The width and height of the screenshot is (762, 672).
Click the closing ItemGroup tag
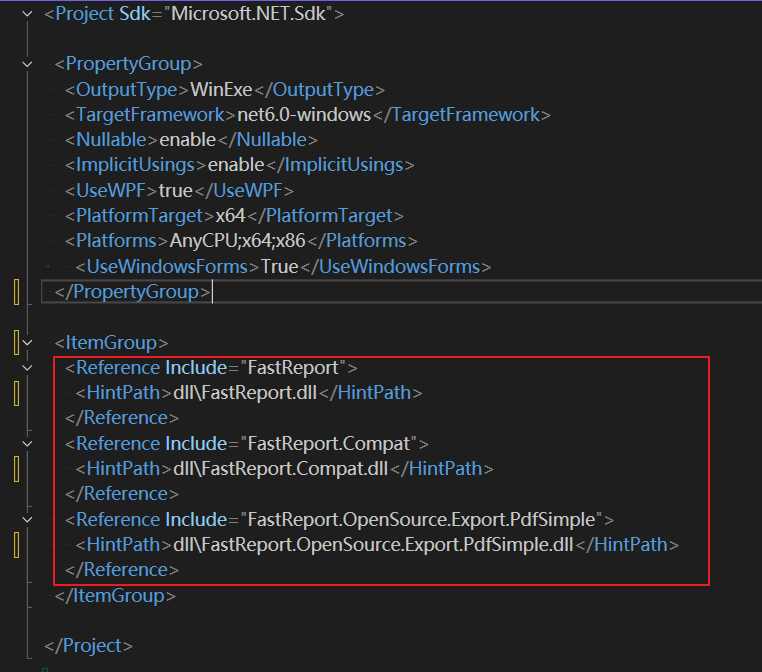click(115, 596)
